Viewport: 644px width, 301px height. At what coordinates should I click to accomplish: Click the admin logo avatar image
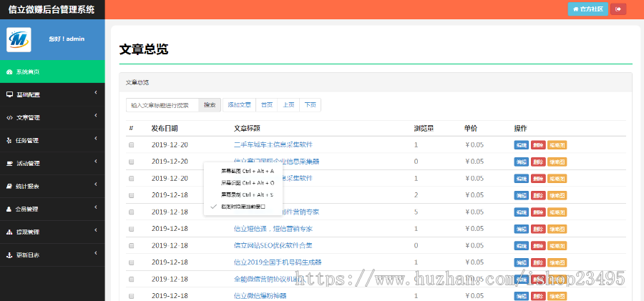[19, 39]
